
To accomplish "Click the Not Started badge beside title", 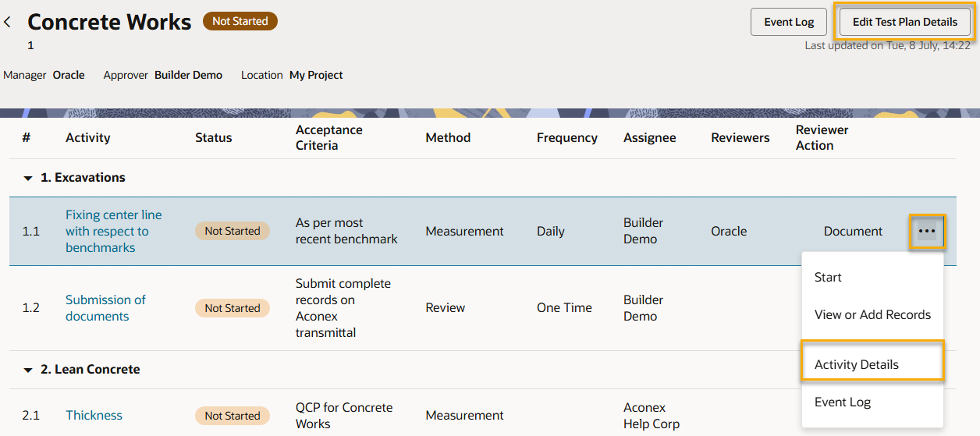I will pos(240,22).
